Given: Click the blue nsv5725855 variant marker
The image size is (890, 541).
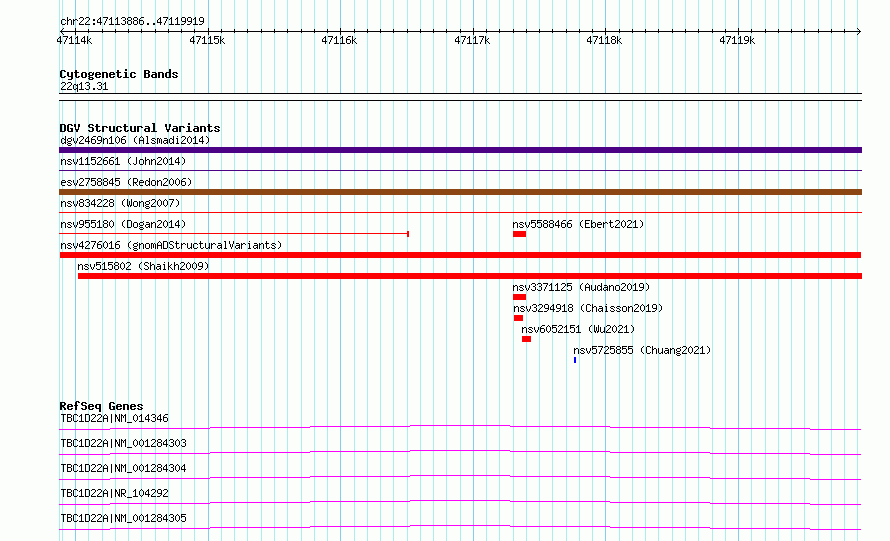Looking at the screenshot, I should pos(575,360).
